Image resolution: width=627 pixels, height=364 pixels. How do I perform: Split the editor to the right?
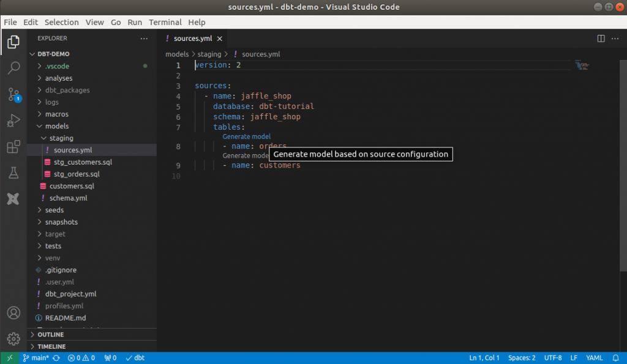(x=601, y=39)
